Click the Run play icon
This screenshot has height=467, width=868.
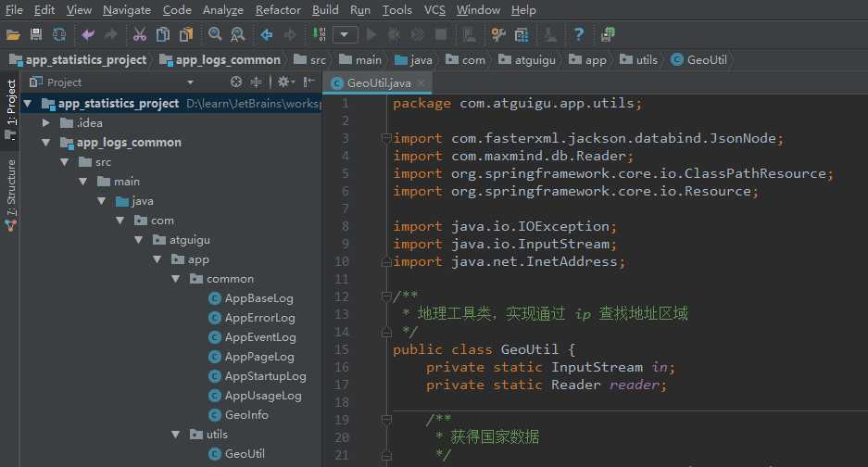tap(371, 34)
